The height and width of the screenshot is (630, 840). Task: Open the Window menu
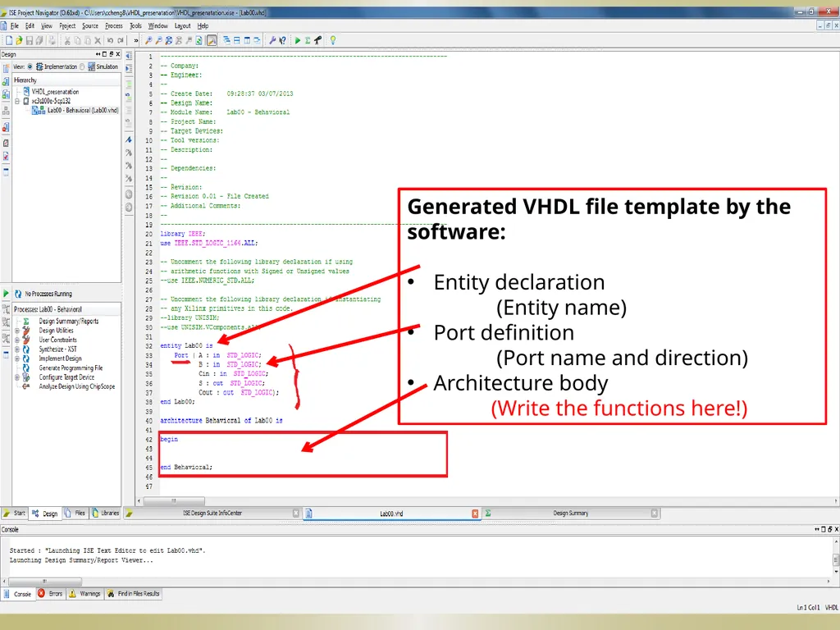pos(158,25)
